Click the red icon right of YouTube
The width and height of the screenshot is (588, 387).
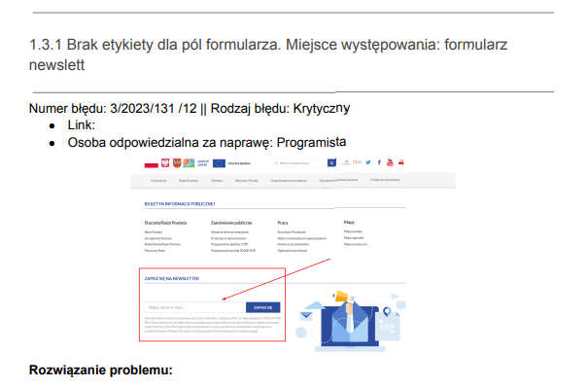click(x=400, y=162)
